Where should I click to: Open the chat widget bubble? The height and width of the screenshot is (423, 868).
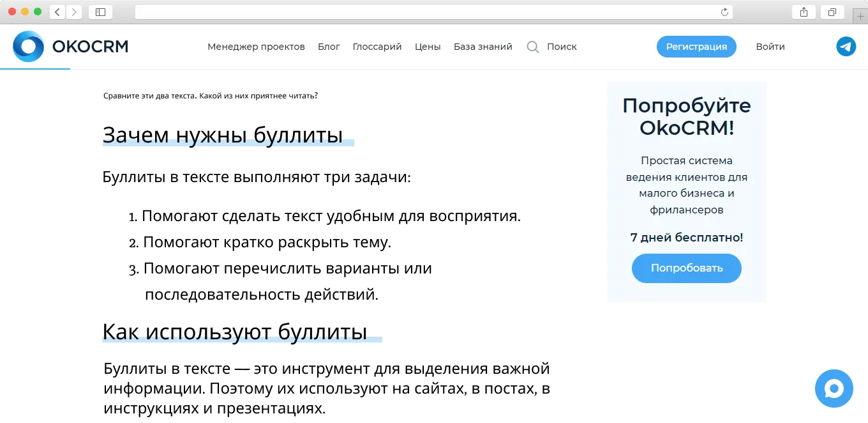coord(834,388)
